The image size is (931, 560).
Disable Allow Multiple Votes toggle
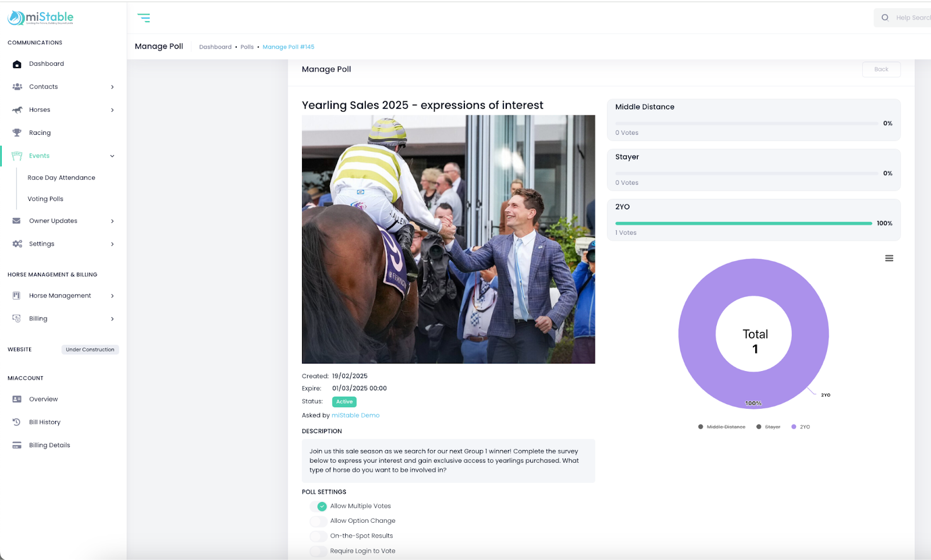[318, 507]
